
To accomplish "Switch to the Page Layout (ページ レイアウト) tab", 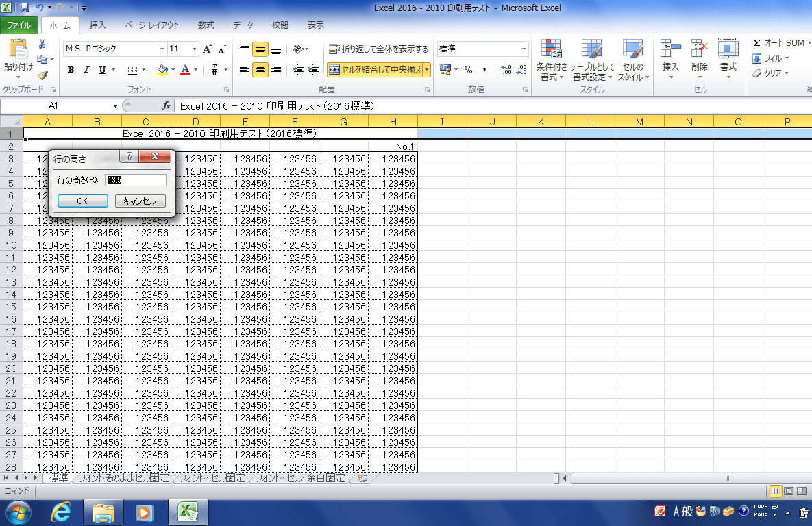I will tap(151, 25).
